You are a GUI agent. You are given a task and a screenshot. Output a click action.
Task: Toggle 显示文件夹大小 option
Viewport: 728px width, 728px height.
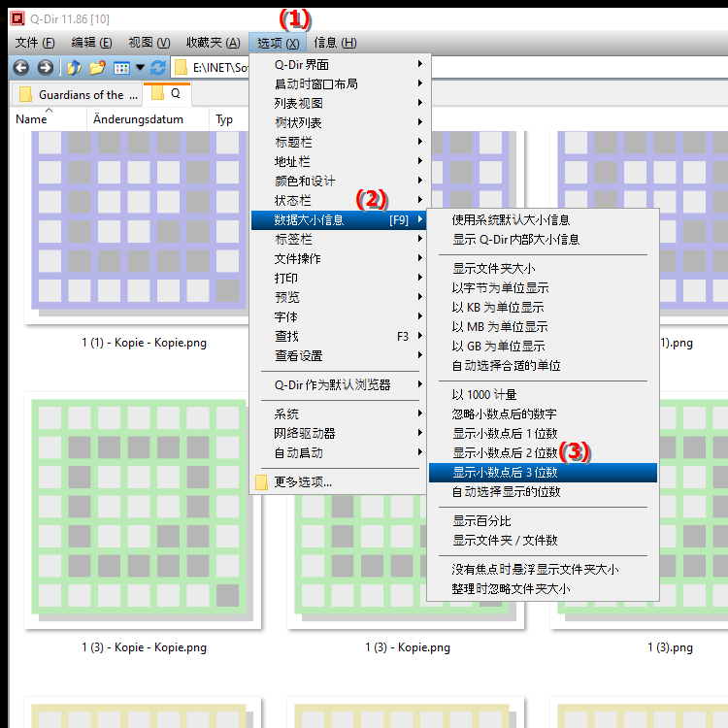543,269
